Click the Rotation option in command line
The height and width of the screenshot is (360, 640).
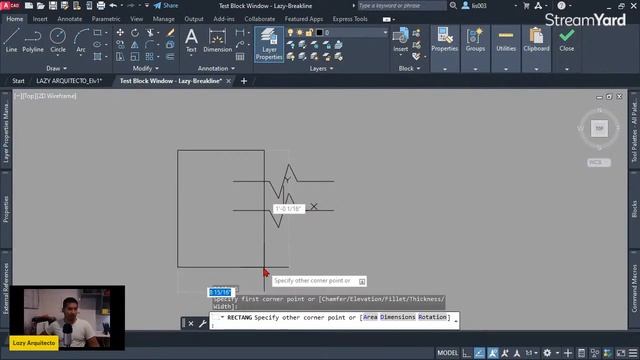432,317
